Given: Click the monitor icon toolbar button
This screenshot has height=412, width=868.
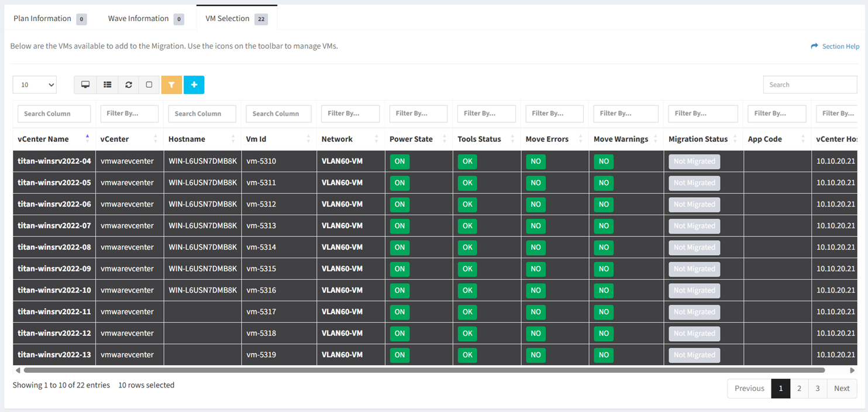Looking at the screenshot, I should coord(85,85).
